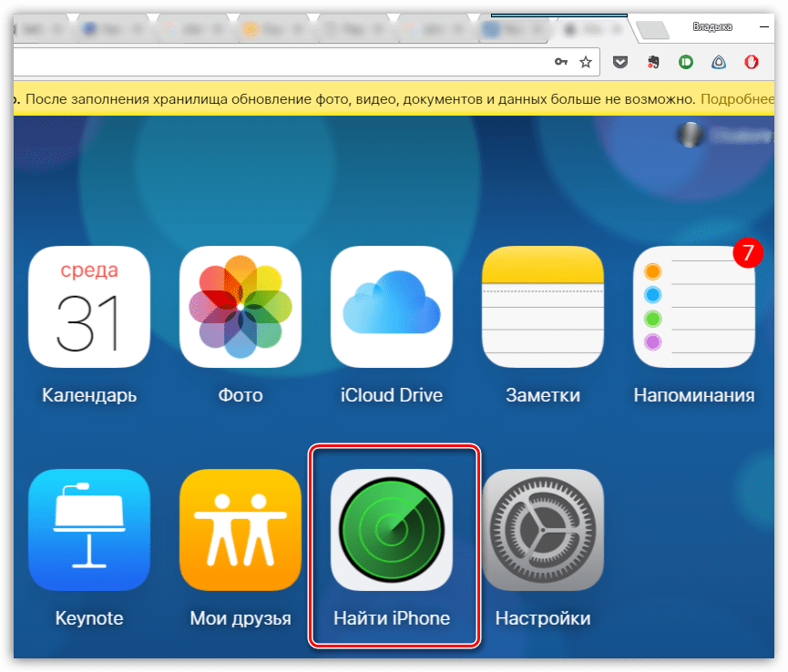This screenshot has height=672, width=788.
Task: Open iCloud Drive
Action: pyautogui.click(x=392, y=307)
